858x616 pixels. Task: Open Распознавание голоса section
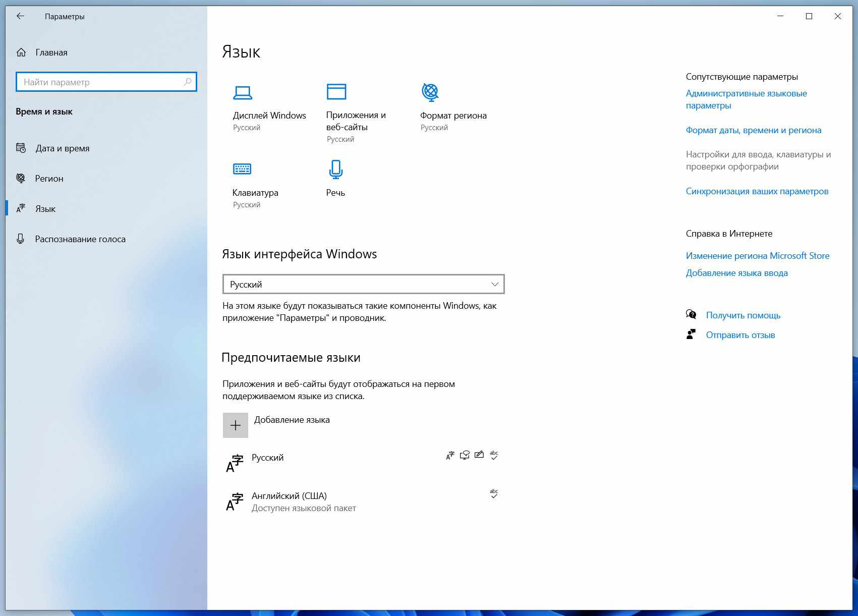click(x=80, y=239)
